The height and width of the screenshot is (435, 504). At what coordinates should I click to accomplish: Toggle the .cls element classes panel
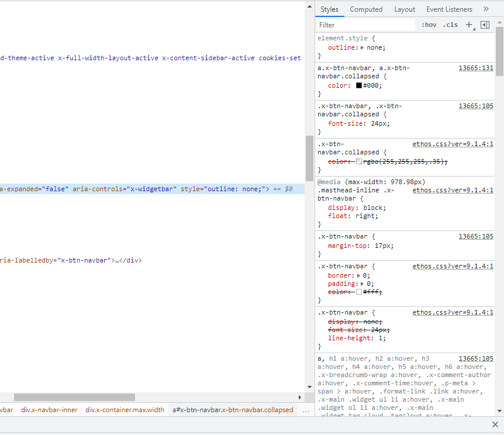click(x=450, y=25)
